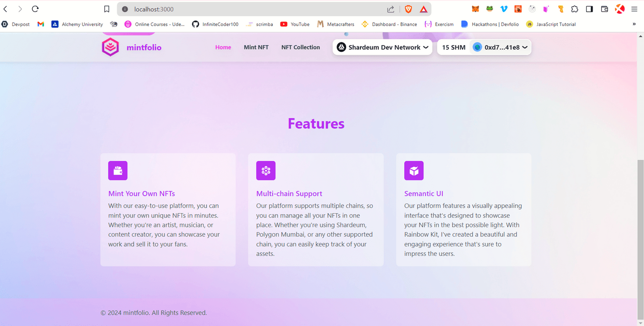Click the Shardeum network logo icon

pyautogui.click(x=341, y=47)
